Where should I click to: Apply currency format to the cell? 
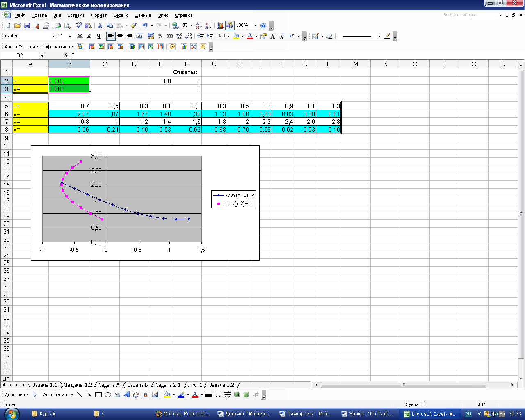click(151, 36)
